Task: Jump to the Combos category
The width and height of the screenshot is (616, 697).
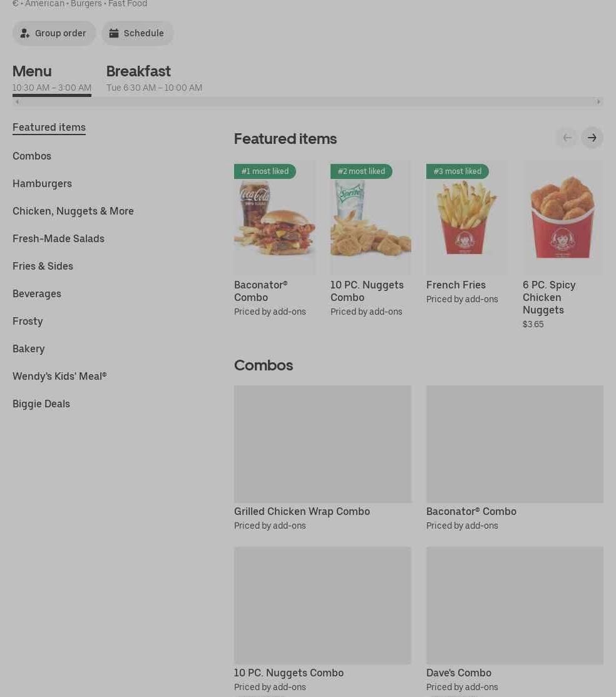Action: pos(32,156)
